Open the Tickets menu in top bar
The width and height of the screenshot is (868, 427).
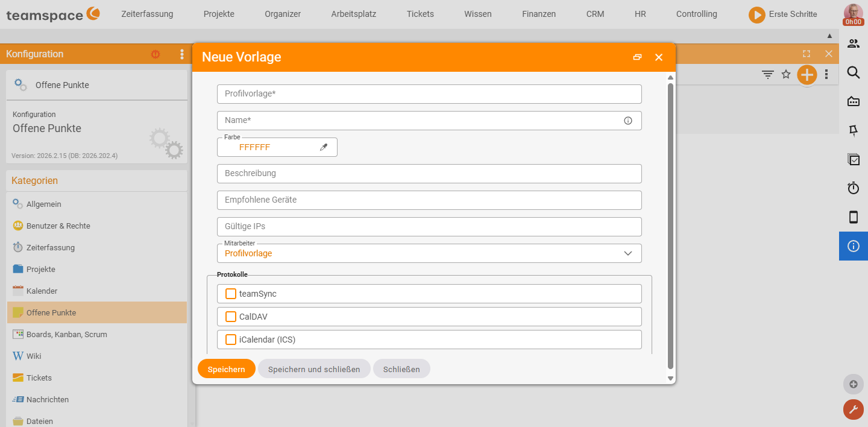420,14
